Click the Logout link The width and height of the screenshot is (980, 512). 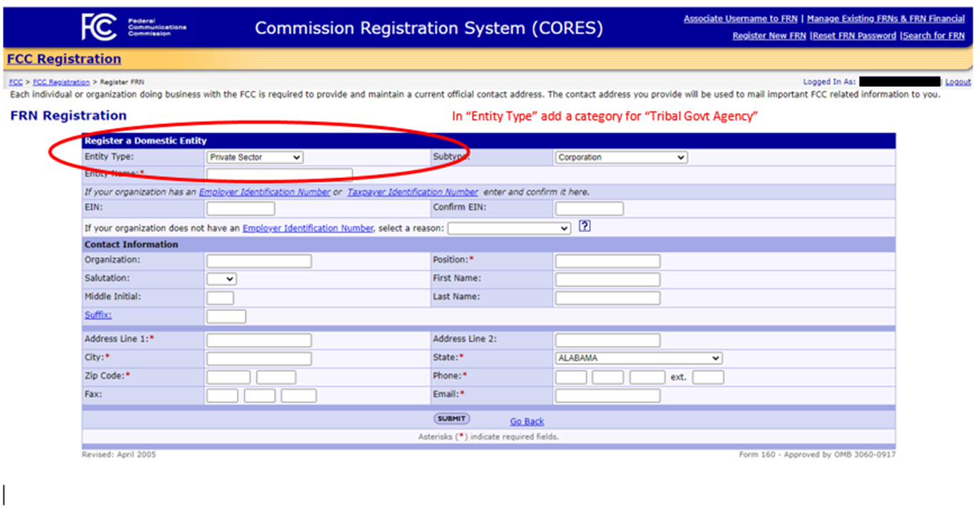(957, 82)
